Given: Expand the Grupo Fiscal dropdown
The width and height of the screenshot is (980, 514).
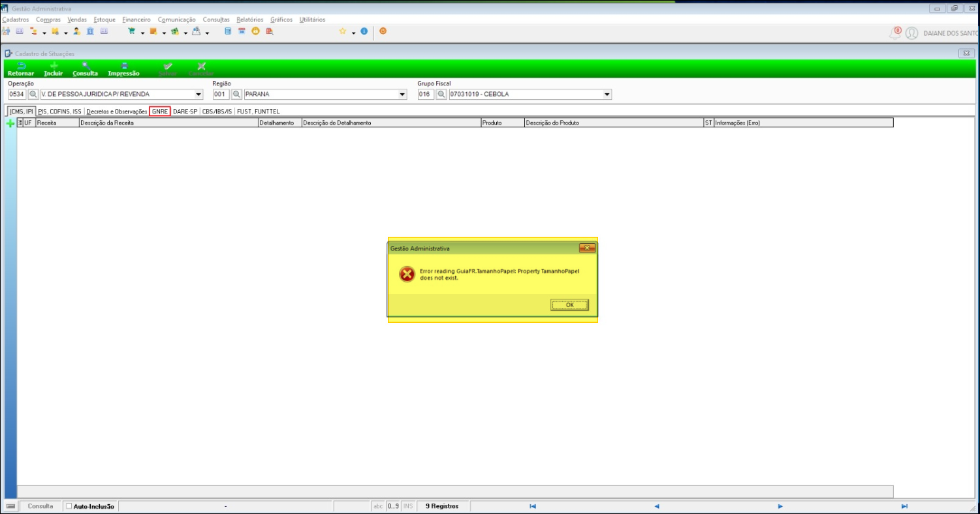Looking at the screenshot, I should [x=607, y=95].
